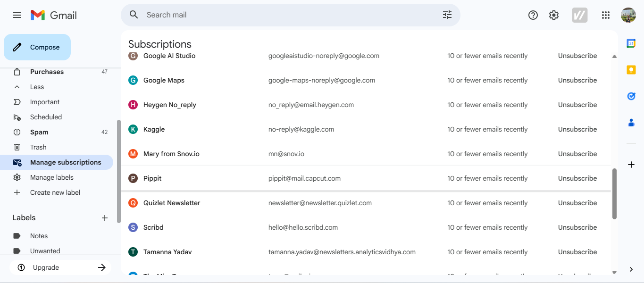Open the Spam folder
This screenshot has height=283, width=644.
click(x=39, y=132)
